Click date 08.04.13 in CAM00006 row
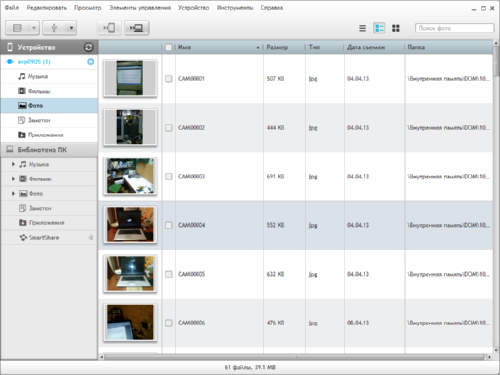 358,323
